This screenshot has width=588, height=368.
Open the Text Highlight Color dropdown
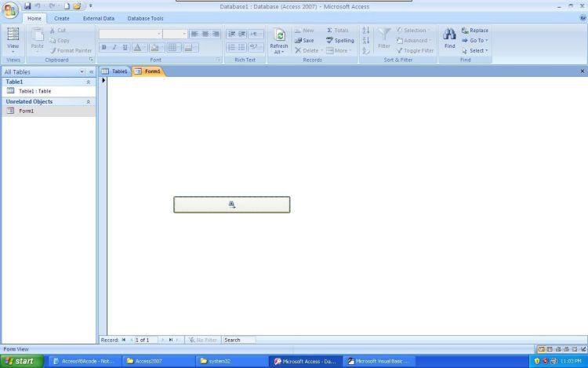[256, 47]
